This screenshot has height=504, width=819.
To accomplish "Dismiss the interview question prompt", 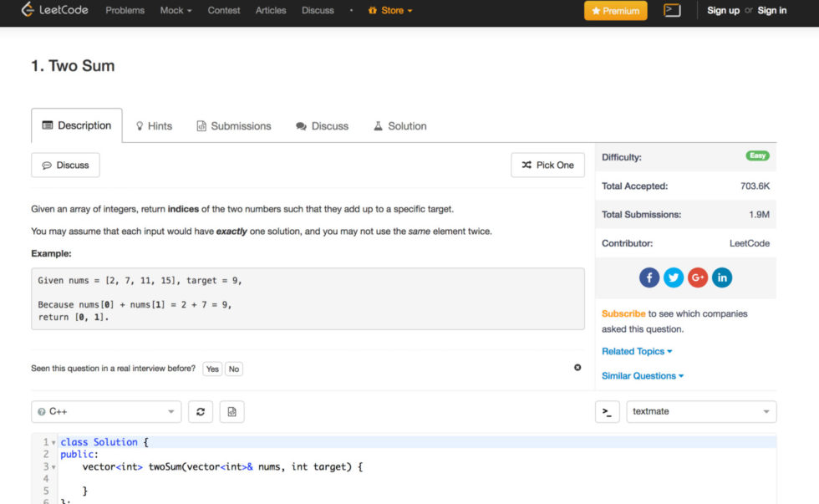I will (577, 368).
